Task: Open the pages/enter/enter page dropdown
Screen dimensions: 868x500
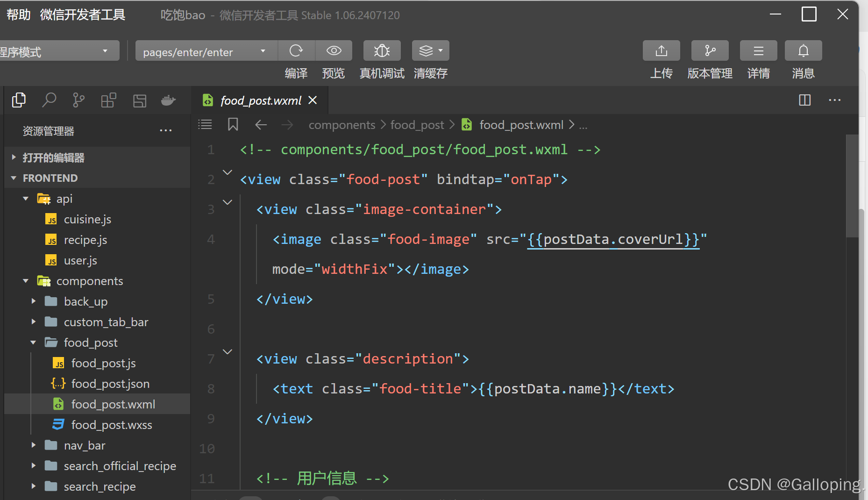Action: pyautogui.click(x=206, y=51)
